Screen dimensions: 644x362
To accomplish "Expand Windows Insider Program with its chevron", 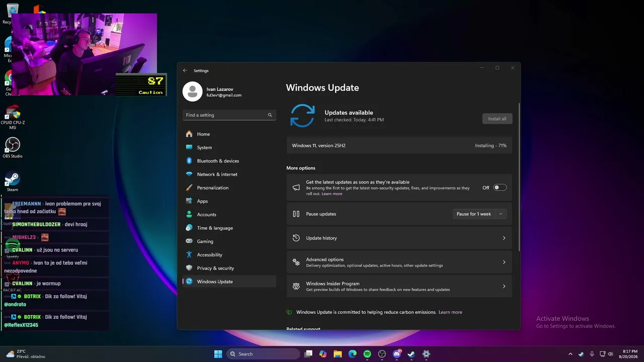I will tap(504, 287).
